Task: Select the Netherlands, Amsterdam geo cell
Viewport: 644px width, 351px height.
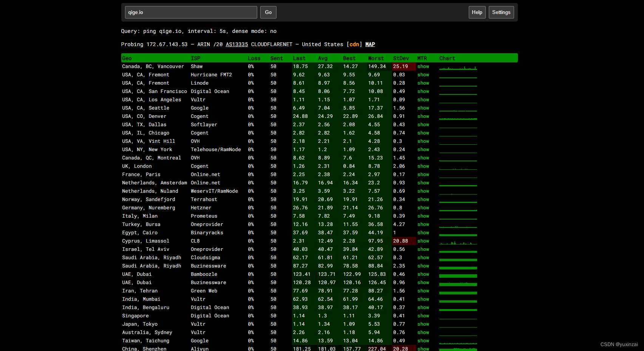Action: 154,183
